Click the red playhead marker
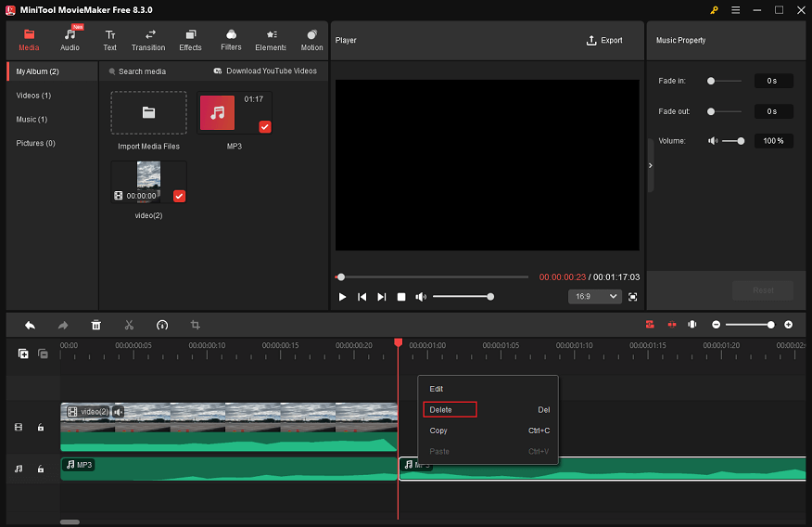Screen dimensions: 812x527 399,342
